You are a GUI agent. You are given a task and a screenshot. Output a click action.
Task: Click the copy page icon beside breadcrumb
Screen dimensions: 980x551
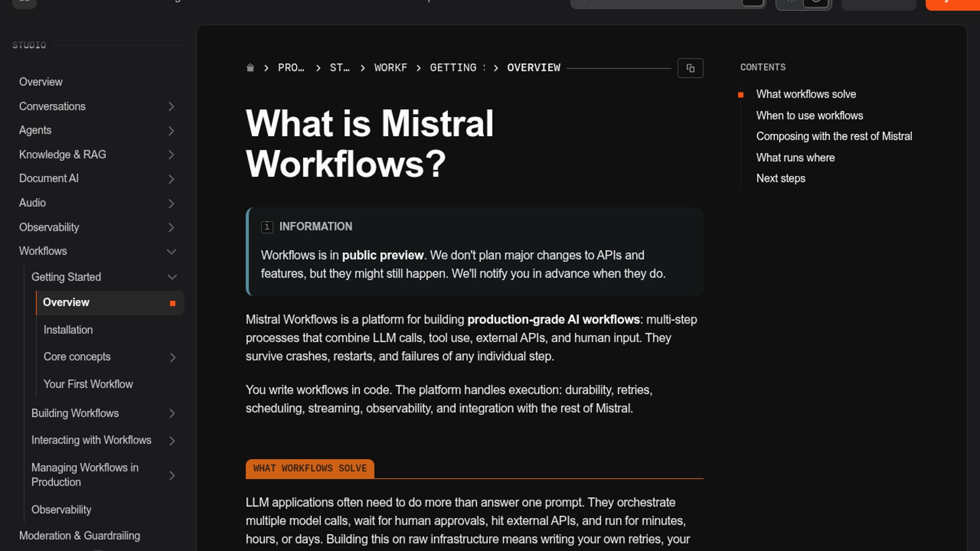(690, 68)
